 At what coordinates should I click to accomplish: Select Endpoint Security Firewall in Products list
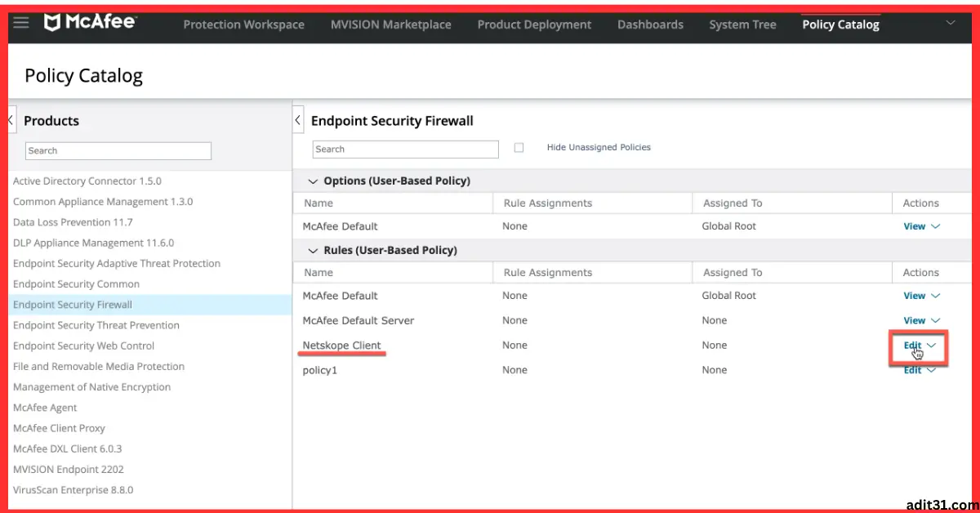tap(72, 305)
